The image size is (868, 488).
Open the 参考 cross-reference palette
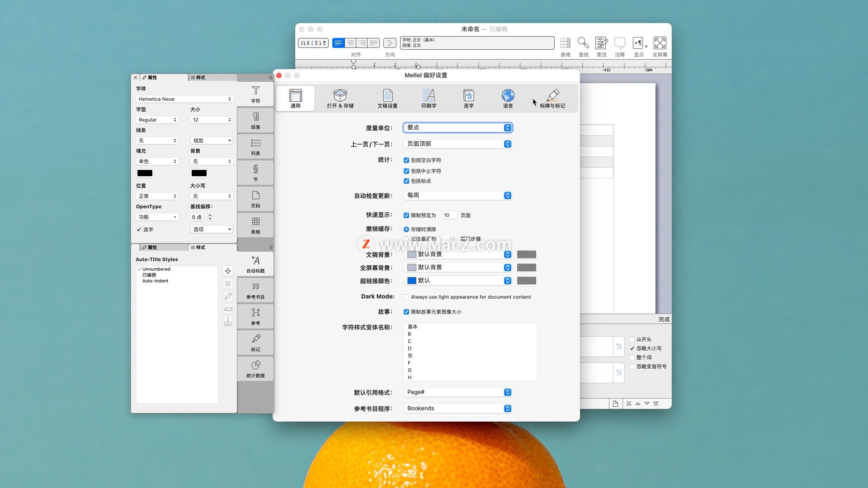pyautogui.click(x=255, y=317)
